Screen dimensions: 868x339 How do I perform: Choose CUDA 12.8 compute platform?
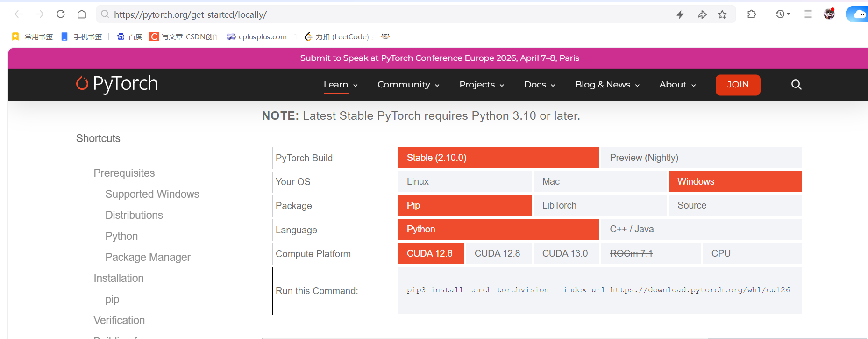click(498, 253)
